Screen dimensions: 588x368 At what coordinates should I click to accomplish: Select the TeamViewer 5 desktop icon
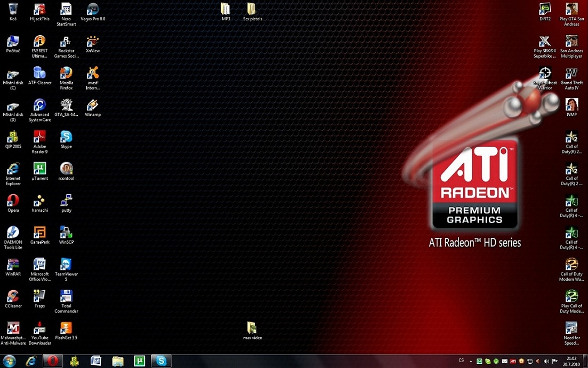coord(66,265)
